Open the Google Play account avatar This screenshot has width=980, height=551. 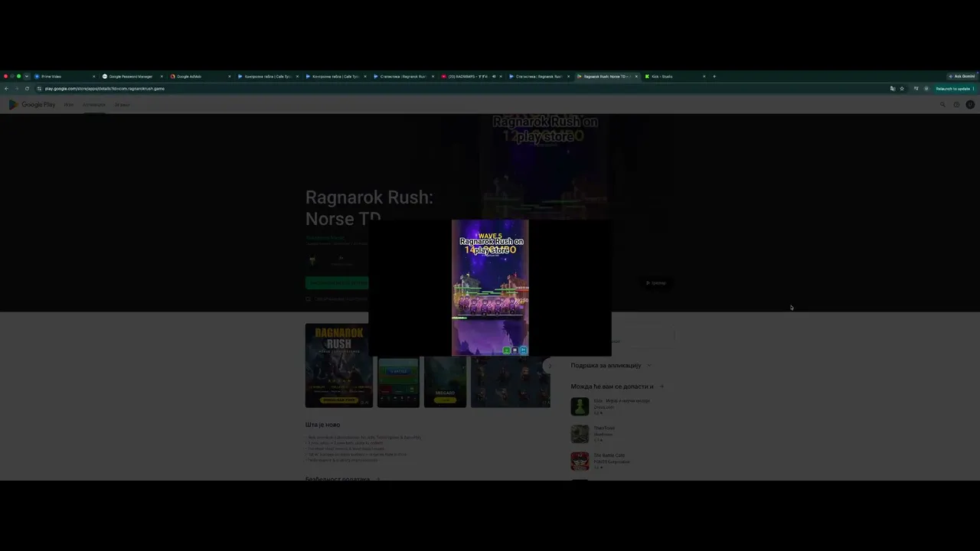[970, 105]
